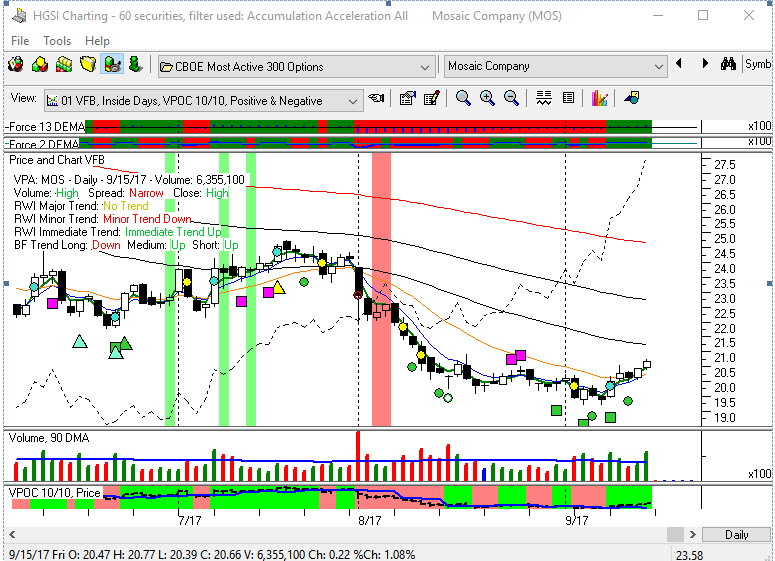Click the pointing hand icon beside View
Viewport: 775px width, 561px height.
pos(376,98)
